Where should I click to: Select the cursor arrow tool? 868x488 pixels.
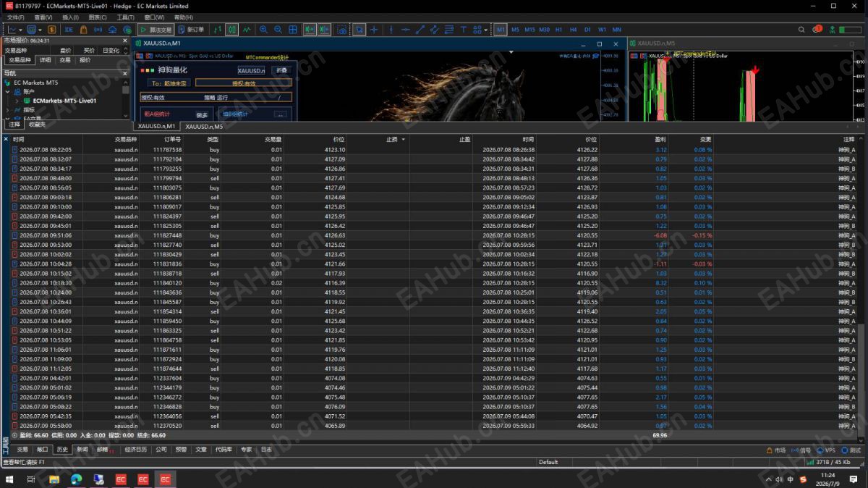(x=359, y=30)
